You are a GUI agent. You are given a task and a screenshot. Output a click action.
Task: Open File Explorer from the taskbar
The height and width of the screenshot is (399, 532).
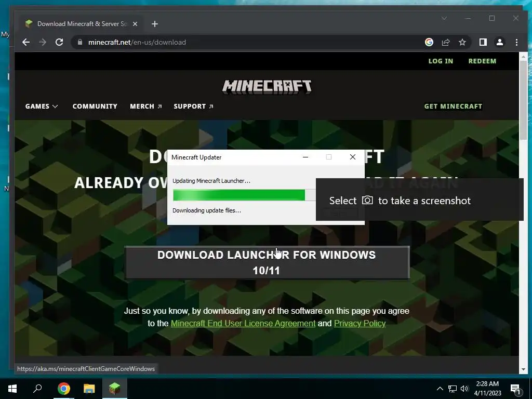point(89,389)
